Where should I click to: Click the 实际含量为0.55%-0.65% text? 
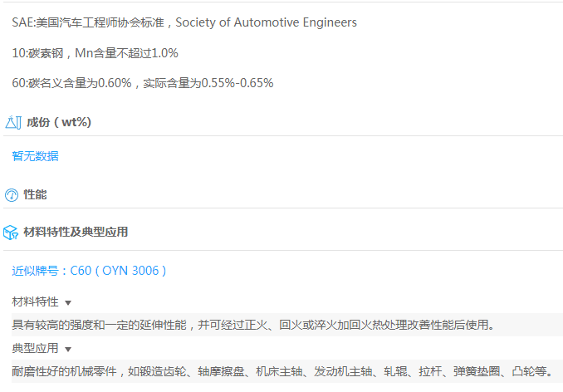coord(208,83)
